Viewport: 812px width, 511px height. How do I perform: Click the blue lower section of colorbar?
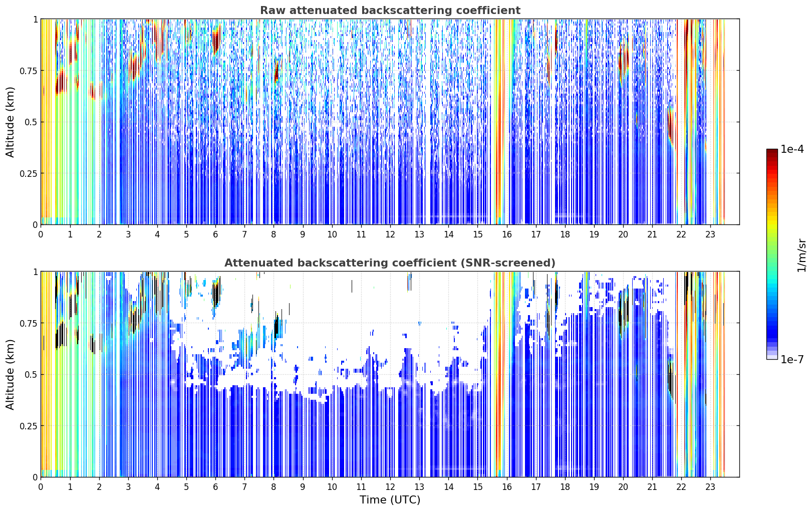point(772,321)
